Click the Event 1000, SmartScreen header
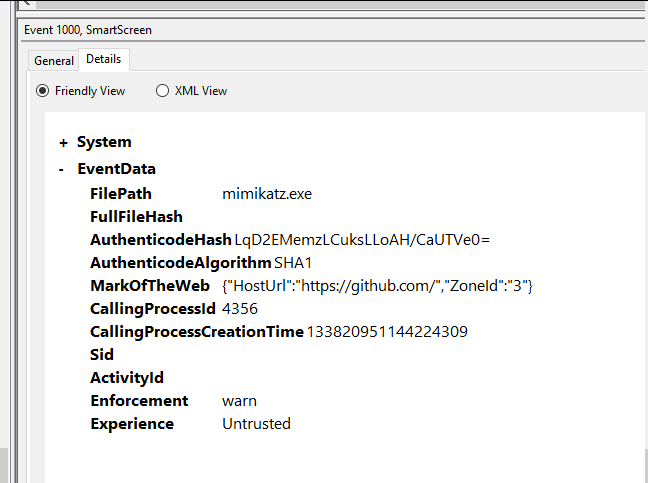Viewport: 648px width, 483px height. [88, 30]
